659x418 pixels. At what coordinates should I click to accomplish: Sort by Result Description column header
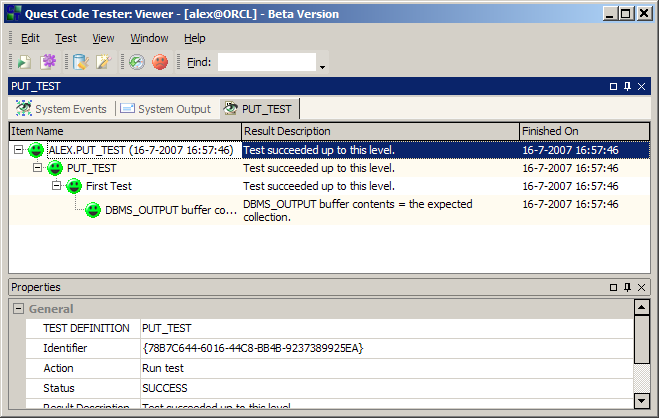[x=380, y=131]
